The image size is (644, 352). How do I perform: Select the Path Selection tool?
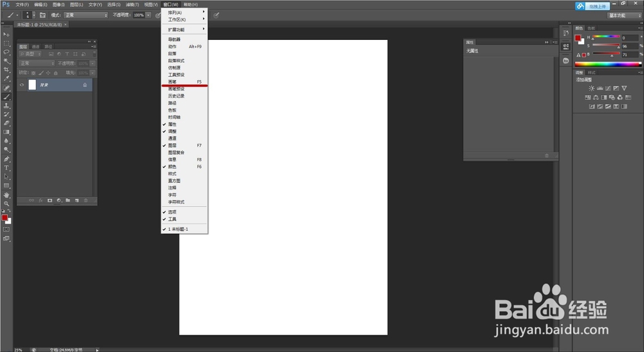(x=6, y=177)
